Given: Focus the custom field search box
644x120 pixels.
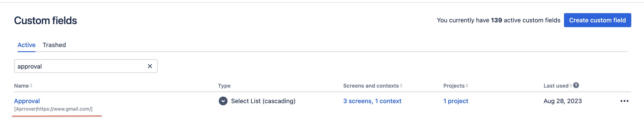Looking at the screenshot, I should click(80, 66).
